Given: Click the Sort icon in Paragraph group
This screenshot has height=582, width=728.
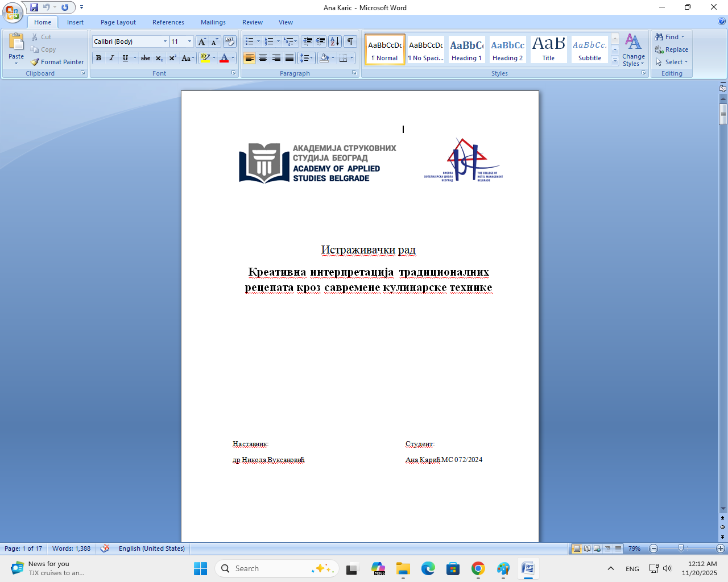Looking at the screenshot, I should (334, 41).
